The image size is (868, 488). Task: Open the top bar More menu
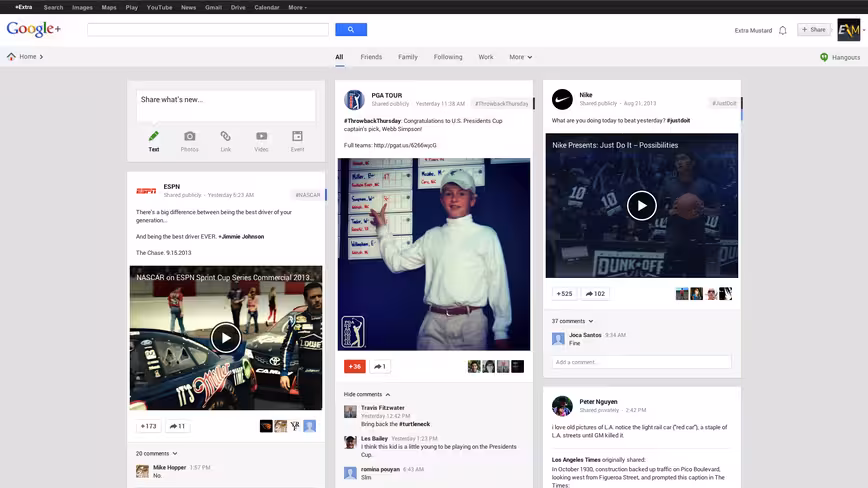pos(297,7)
